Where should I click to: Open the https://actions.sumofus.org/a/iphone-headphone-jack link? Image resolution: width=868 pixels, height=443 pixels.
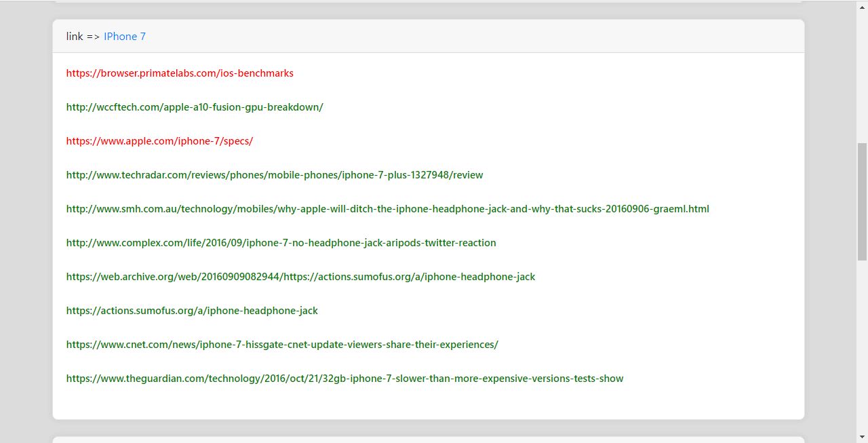tap(192, 311)
